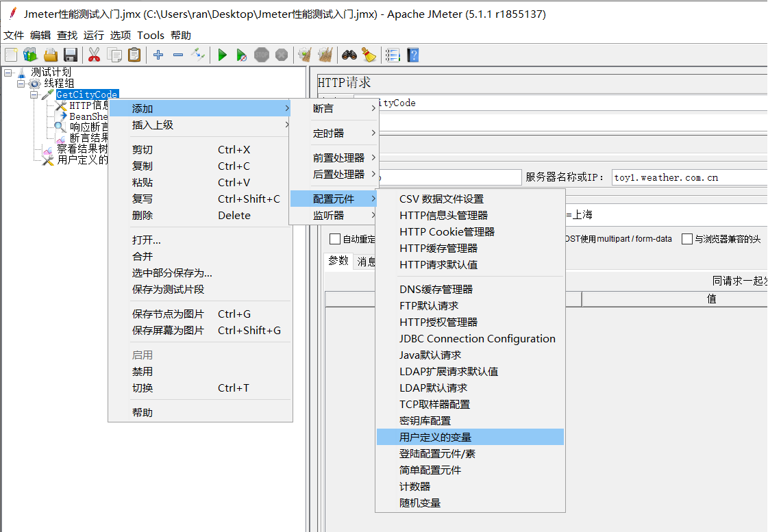Screen dimensions: 768x532
Task: Open the Templates toolbar icon
Action: pyautogui.click(x=30, y=55)
